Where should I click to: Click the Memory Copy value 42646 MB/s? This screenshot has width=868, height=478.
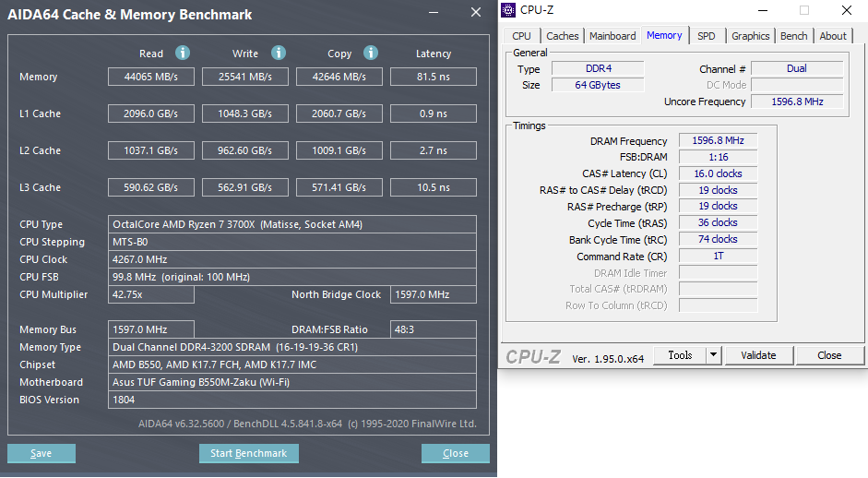[339, 77]
